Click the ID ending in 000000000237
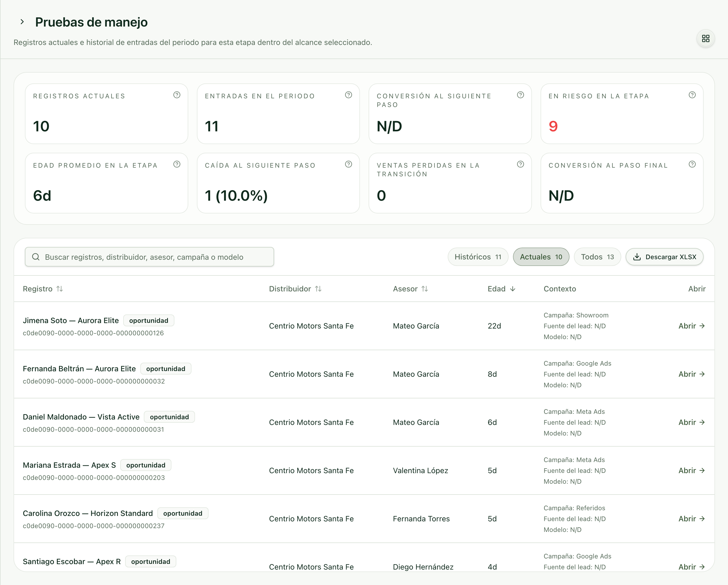Screen dimensions: 728x585 click(93, 526)
